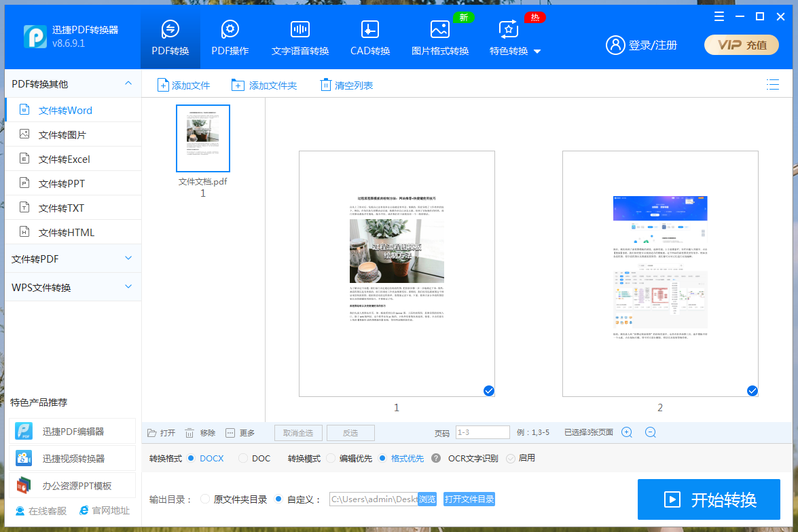This screenshot has width=798, height=532.
Task: Click the 更多 options button
Action: (x=240, y=433)
